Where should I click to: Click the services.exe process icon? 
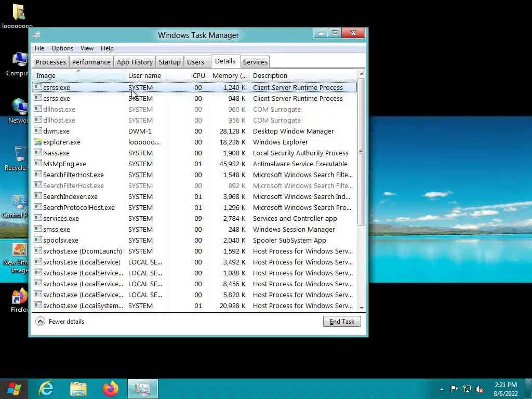point(37,218)
